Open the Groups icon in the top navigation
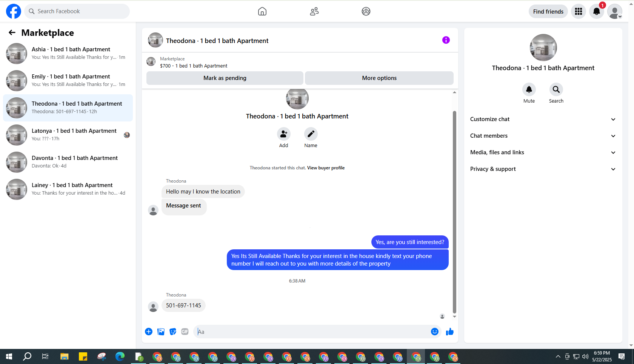 click(366, 11)
